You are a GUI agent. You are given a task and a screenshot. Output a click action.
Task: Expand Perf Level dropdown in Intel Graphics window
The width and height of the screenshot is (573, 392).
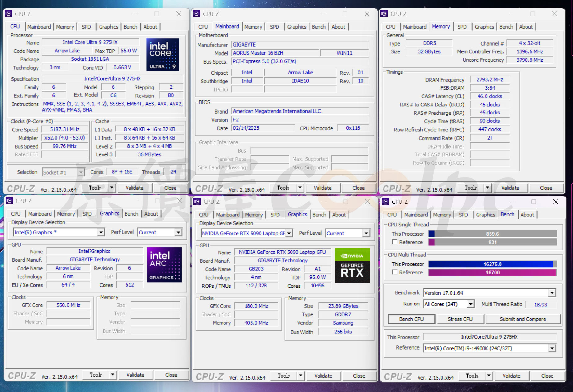click(178, 232)
